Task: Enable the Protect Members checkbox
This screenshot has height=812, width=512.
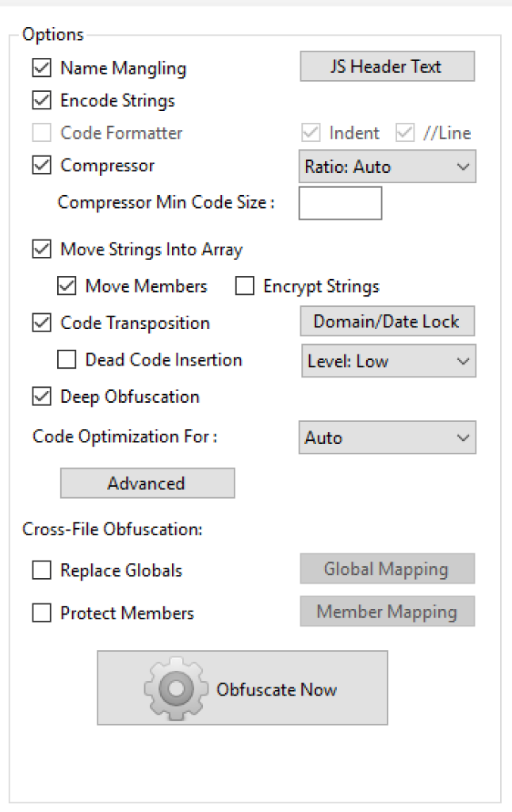Action: point(41,613)
